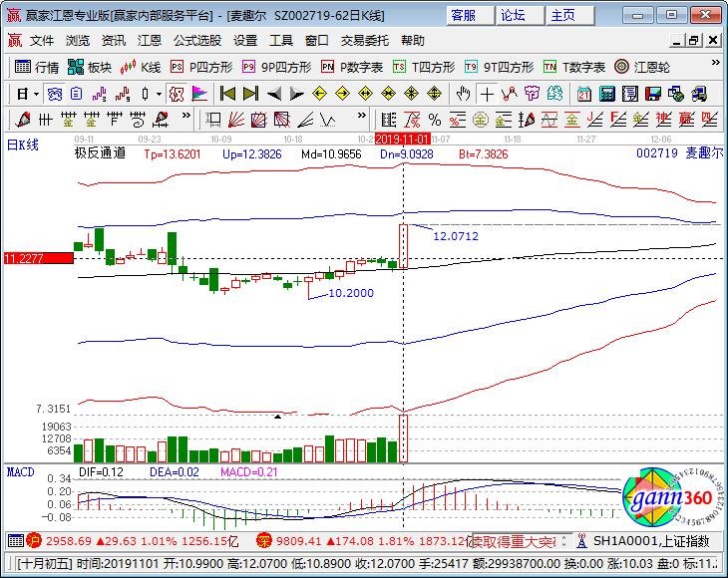
Task: Click the 深 index badge in status bar
Action: point(263,541)
